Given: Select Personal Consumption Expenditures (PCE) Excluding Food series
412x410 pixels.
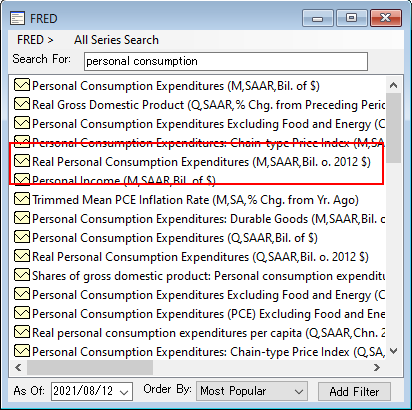Looking at the screenshot, I should [x=208, y=314].
